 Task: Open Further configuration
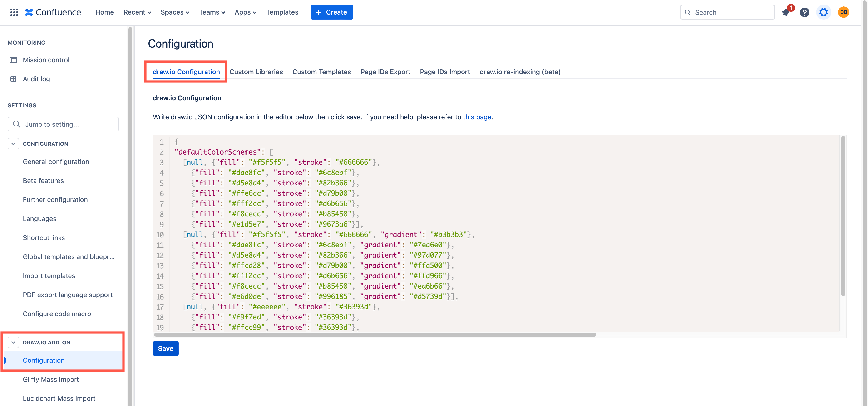pyautogui.click(x=55, y=200)
